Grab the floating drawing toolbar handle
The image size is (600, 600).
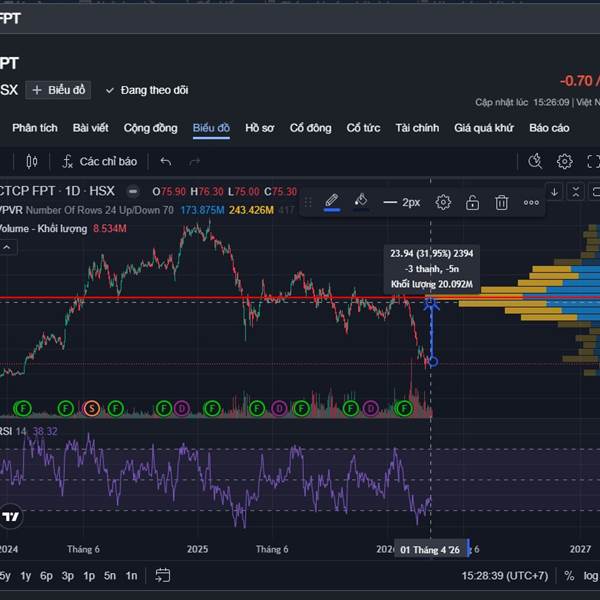pyautogui.click(x=308, y=202)
